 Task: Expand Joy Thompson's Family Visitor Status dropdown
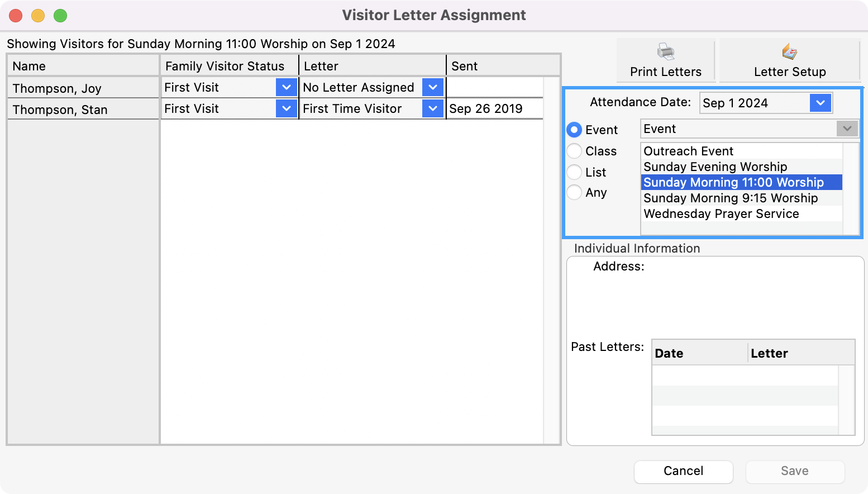click(x=286, y=87)
